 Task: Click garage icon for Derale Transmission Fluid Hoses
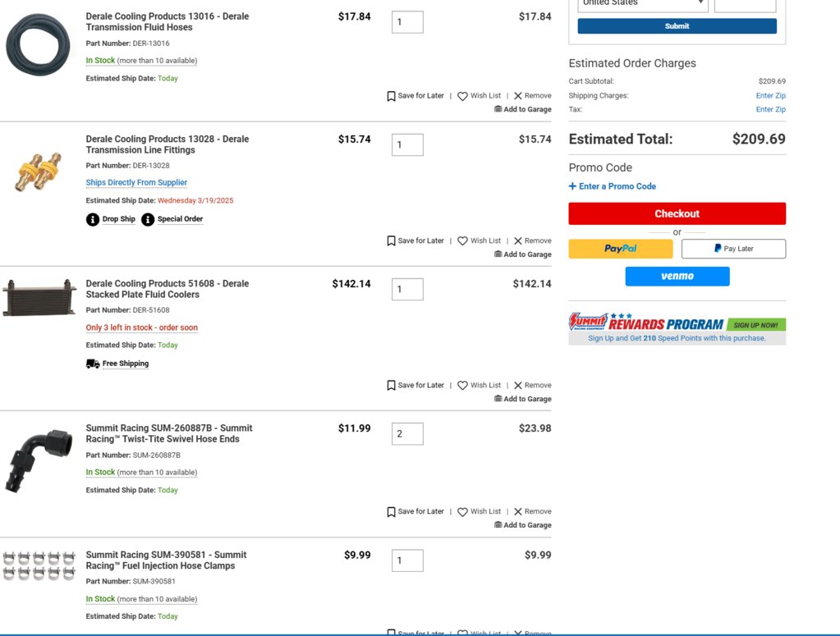click(x=498, y=109)
